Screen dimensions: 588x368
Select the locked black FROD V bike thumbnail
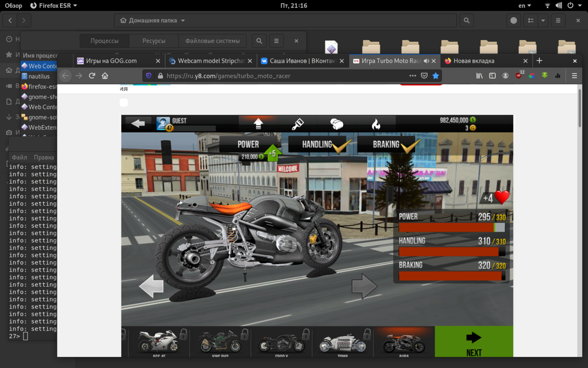[x=281, y=342]
